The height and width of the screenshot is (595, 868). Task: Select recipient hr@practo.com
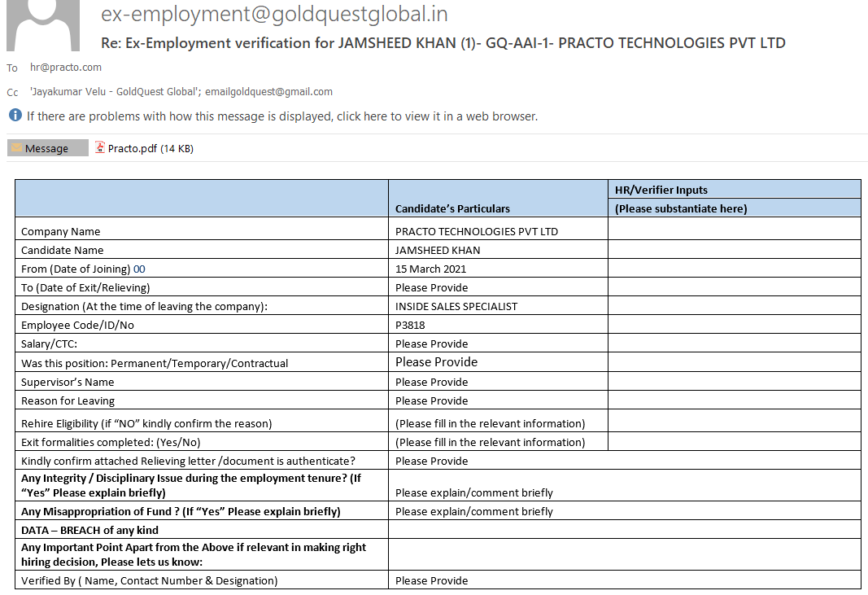click(x=66, y=67)
